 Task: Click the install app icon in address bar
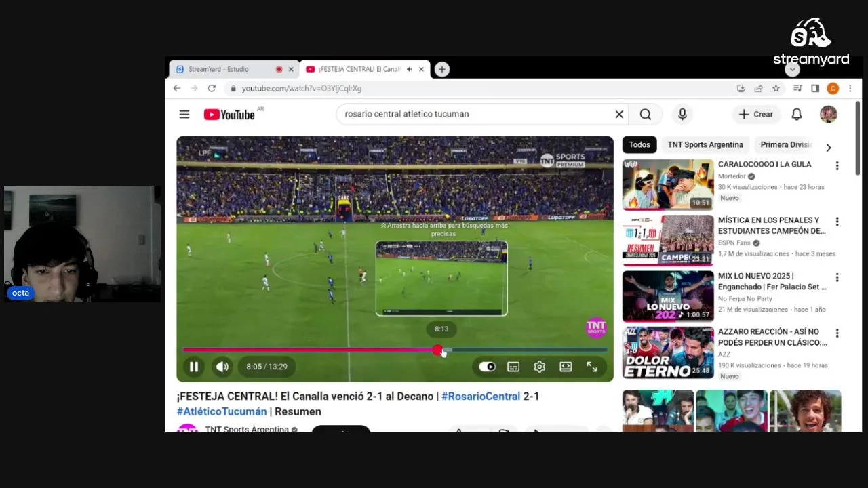[741, 89]
